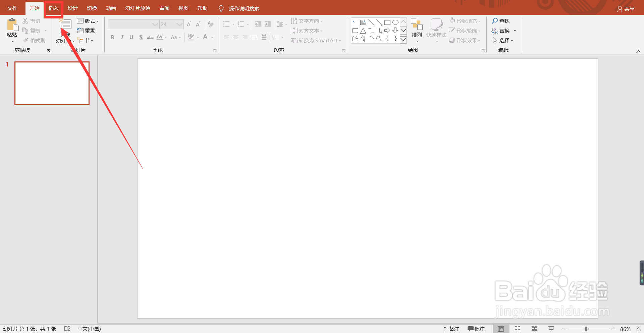Click spell check status icon

click(x=67, y=329)
